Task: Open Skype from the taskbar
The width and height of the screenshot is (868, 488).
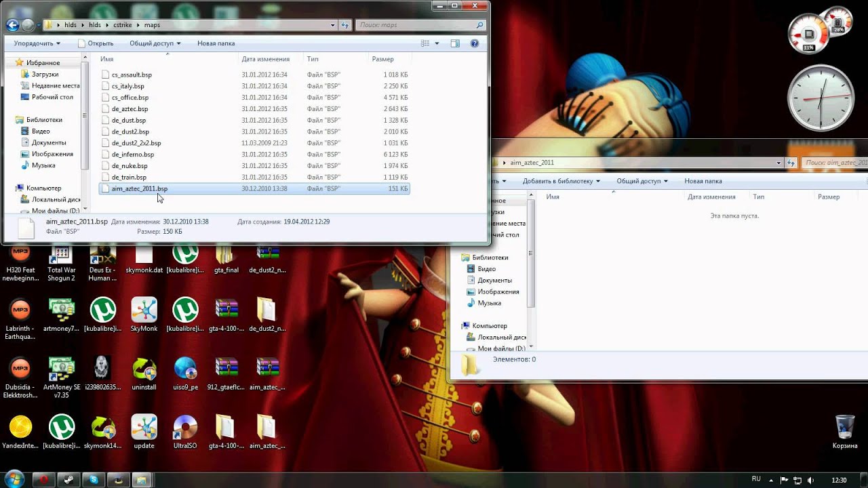Action: click(94, 480)
